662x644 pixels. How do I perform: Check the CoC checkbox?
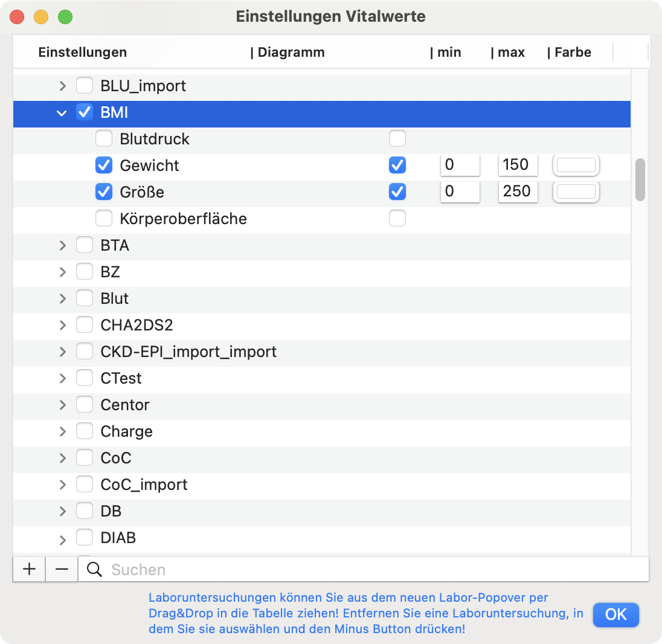click(85, 458)
